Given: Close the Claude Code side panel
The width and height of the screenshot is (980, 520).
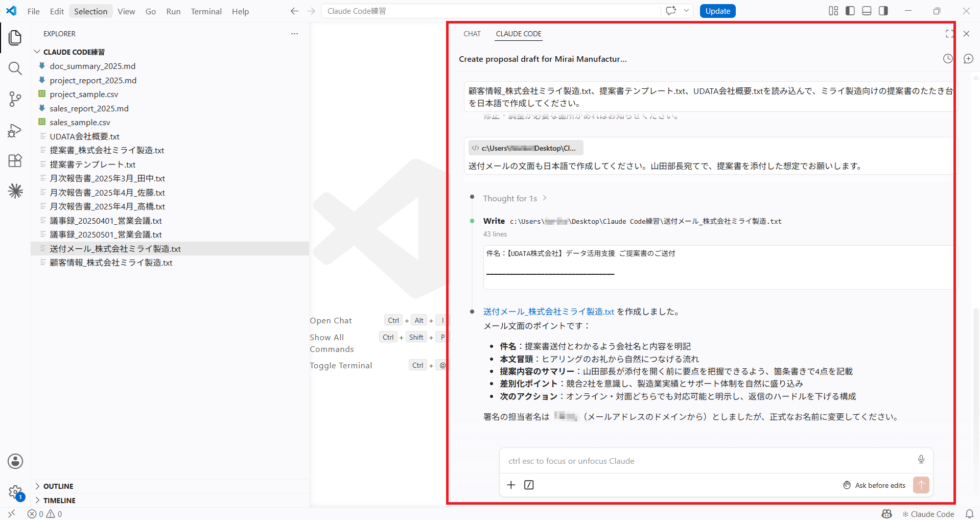Looking at the screenshot, I should 966,34.
